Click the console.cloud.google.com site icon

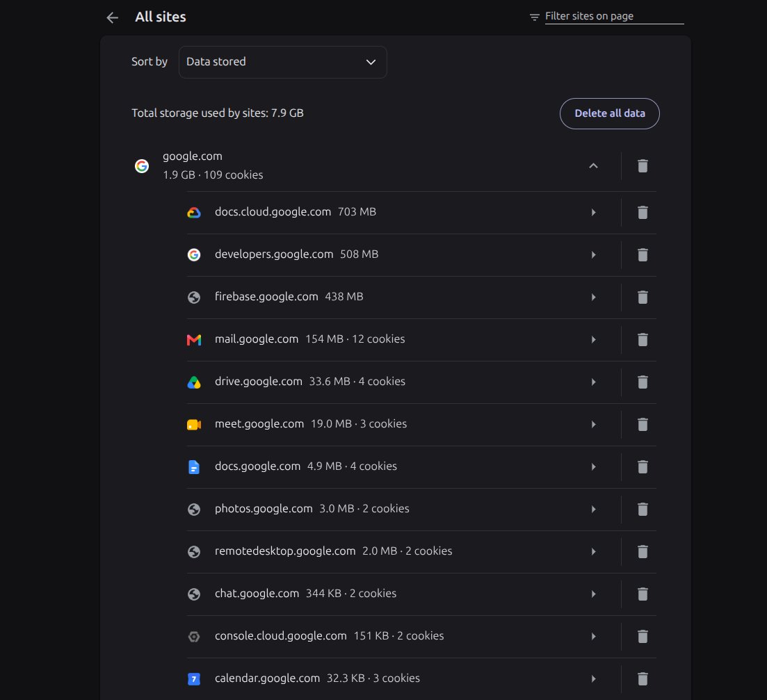tap(194, 637)
